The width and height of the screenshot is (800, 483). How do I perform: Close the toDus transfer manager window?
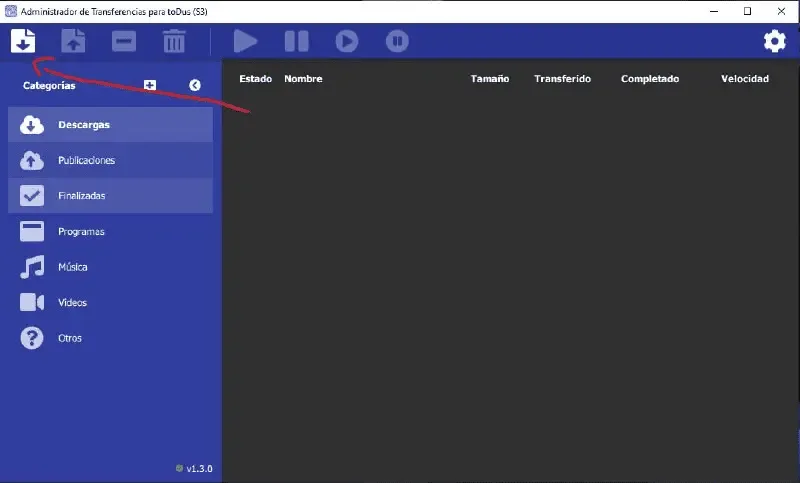(781, 11)
